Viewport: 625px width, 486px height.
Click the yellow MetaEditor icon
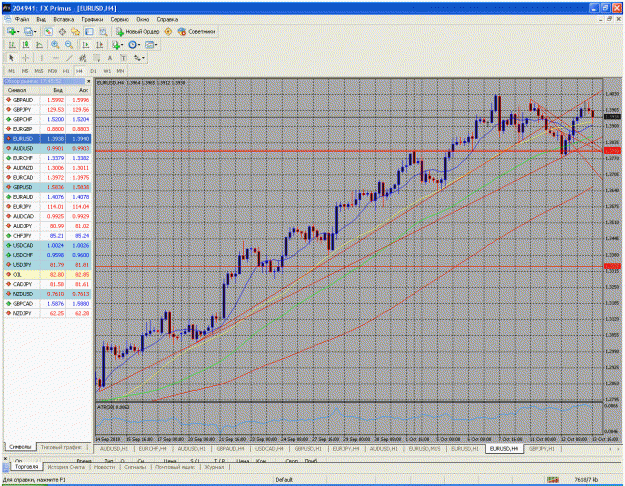coord(168,31)
